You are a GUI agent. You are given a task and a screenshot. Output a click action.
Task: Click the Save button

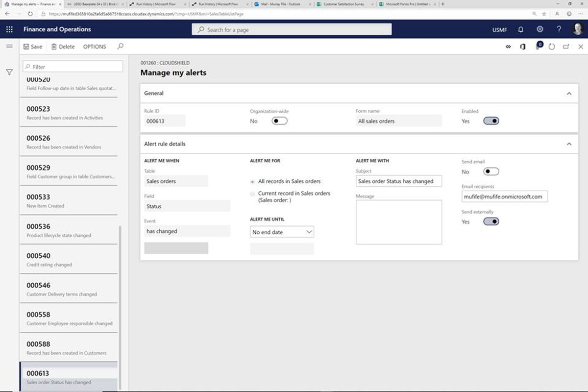33,47
